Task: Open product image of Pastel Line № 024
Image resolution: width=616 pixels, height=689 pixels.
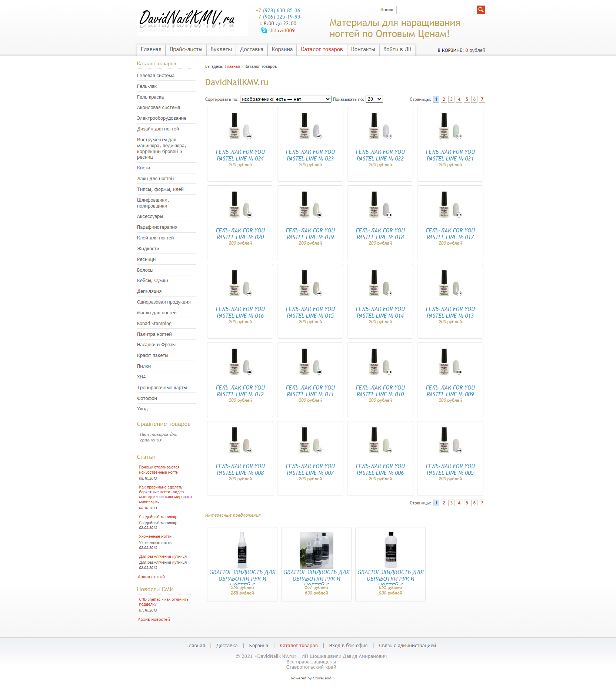Action: (240, 126)
